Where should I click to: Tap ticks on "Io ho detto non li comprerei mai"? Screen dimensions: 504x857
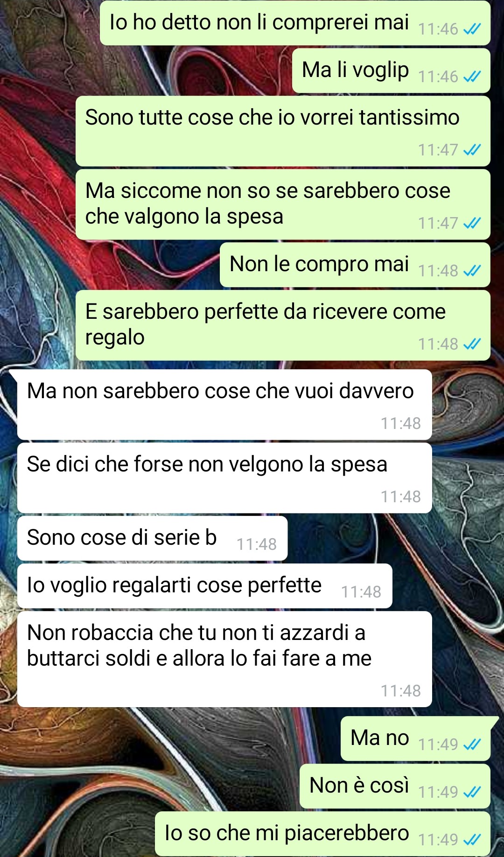coord(472,29)
